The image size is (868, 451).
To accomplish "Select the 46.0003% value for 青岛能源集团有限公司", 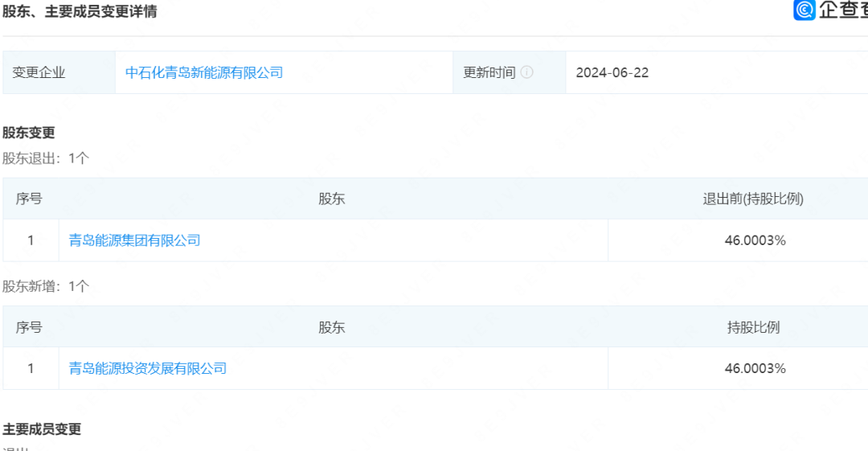I will [x=755, y=240].
